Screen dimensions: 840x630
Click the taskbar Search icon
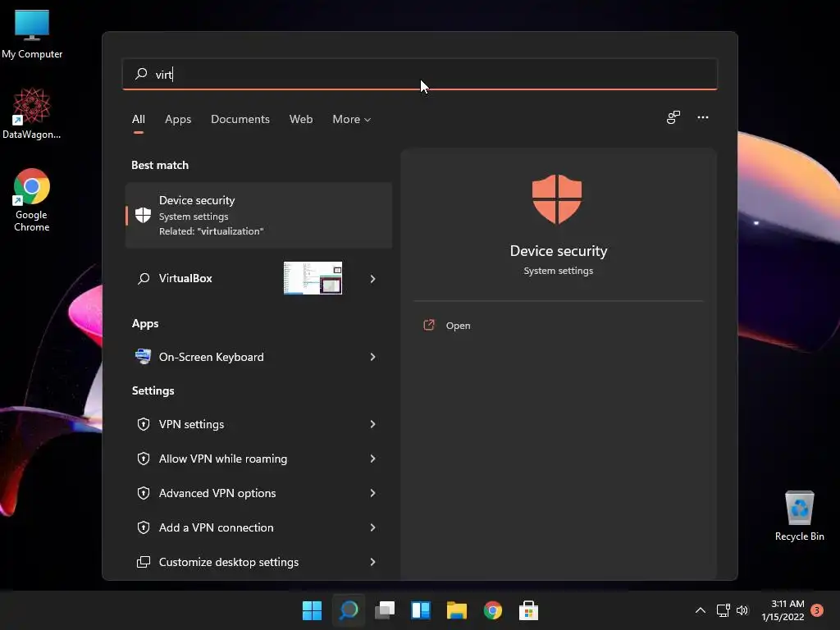(x=349, y=610)
